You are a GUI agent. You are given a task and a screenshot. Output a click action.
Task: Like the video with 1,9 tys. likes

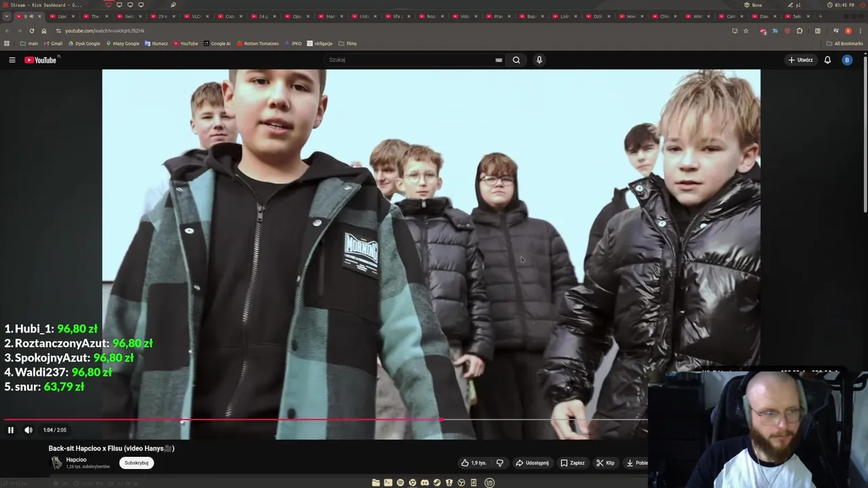474,463
